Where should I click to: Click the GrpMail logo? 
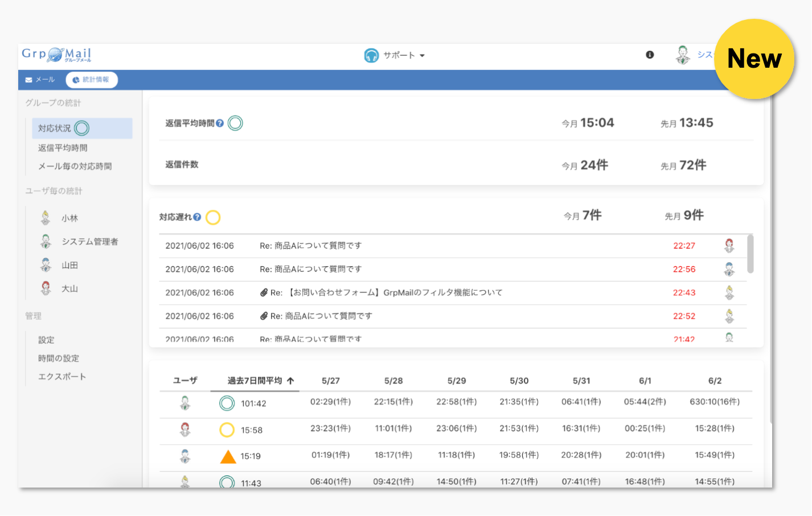(56, 55)
